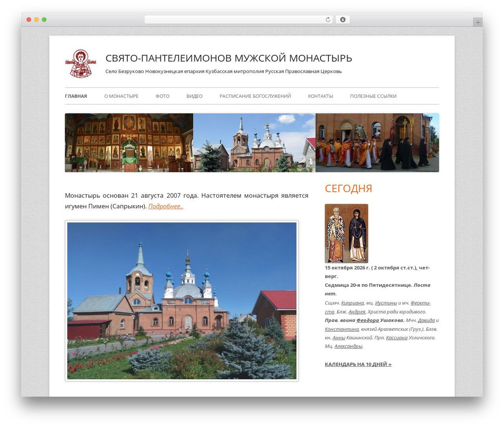Open РАСПИСАНИЕ БОГОСЛУЖЕНИЙ menu item
504x427 pixels.
pyautogui.click(x=255, y=96)
